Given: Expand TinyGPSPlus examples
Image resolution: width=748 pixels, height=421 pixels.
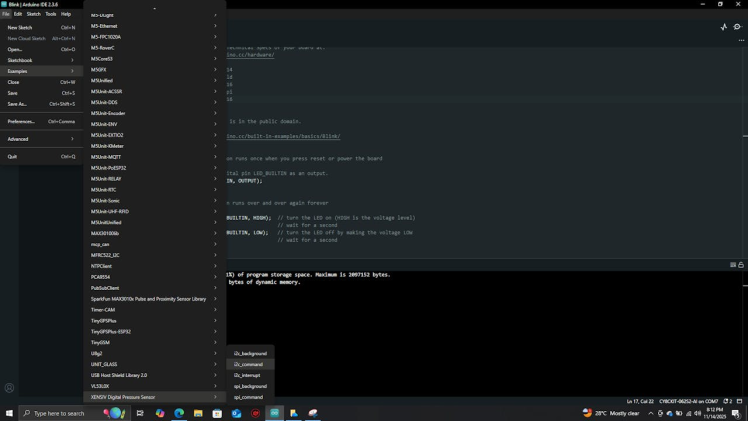Looking at the screenshot, I should click(154, 321).
